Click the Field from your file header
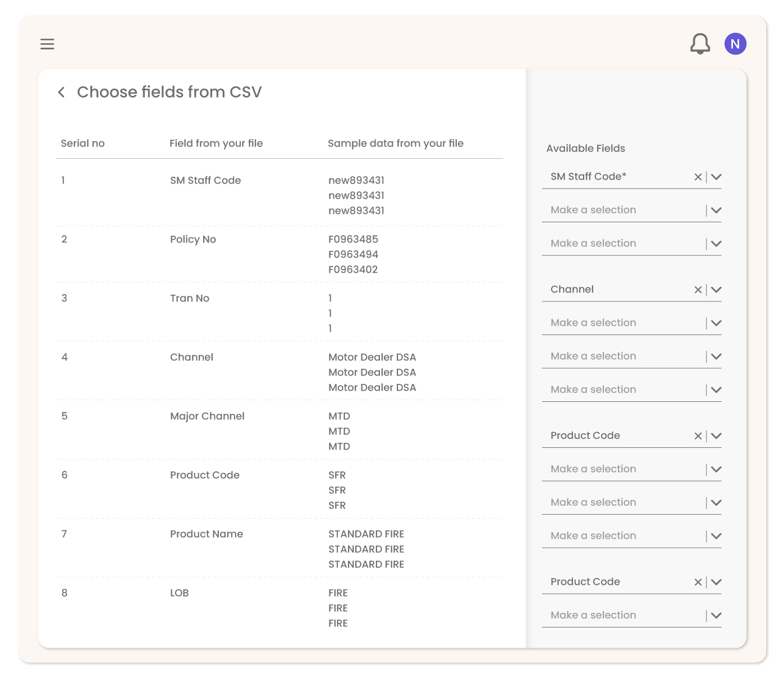The width and height of the screenshot is (784, 678). tap(216, 143)
